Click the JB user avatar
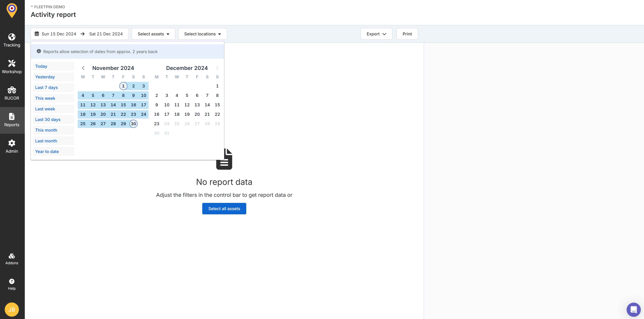Image resolution: width=644 pixels, height=319 pixels. [12, 310]
